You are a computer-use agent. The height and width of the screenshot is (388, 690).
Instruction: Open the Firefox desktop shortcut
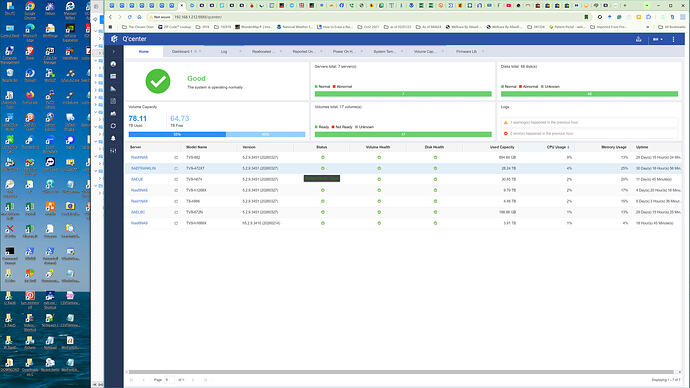[x=30, y=98]
